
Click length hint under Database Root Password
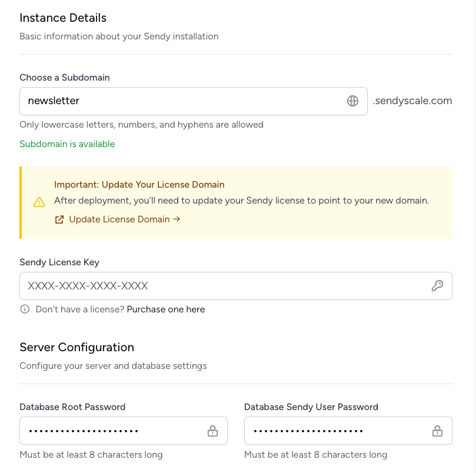click(91, 455)
